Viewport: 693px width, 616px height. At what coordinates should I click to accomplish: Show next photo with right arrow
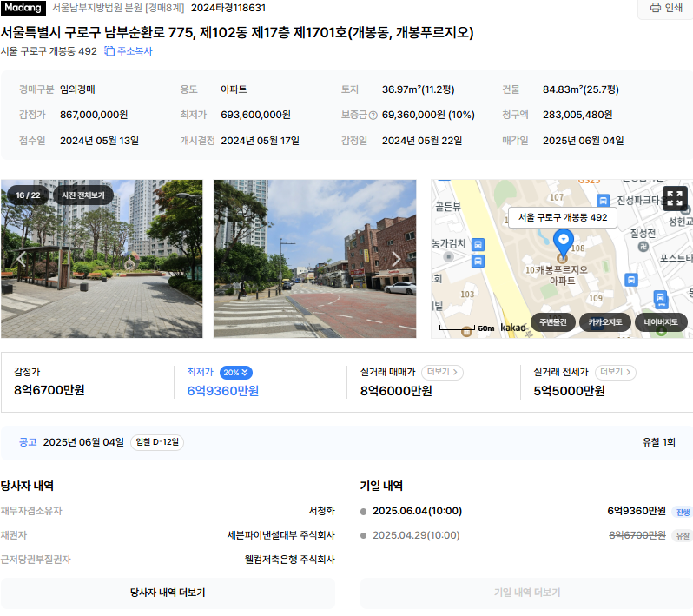click(x=397, y=259)
